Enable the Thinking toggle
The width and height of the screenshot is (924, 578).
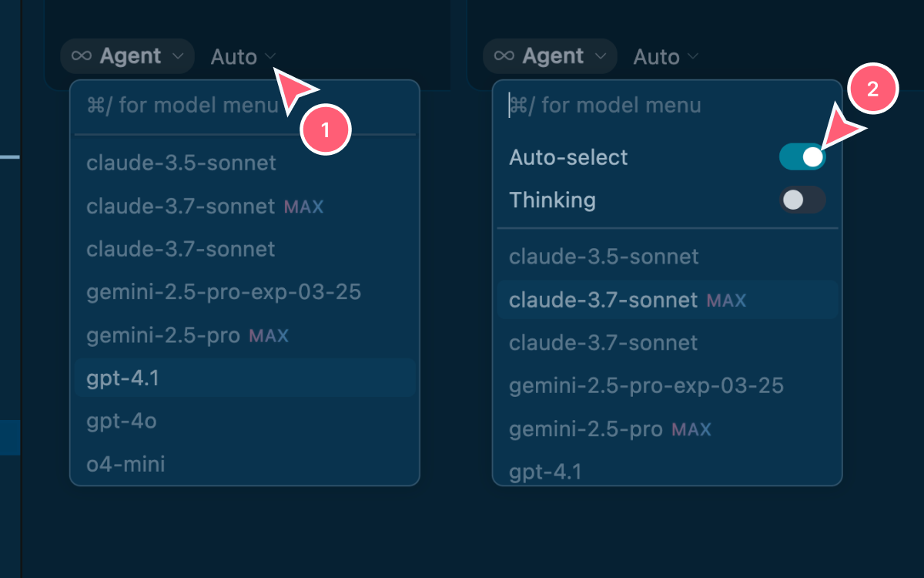802,200
